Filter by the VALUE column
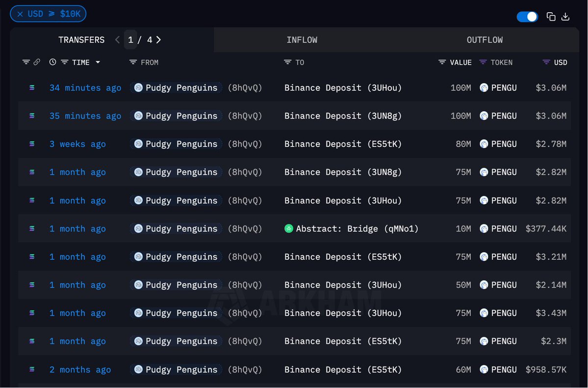Image resolution: width=588 pixels, height=388 pixels. (442, 62)
